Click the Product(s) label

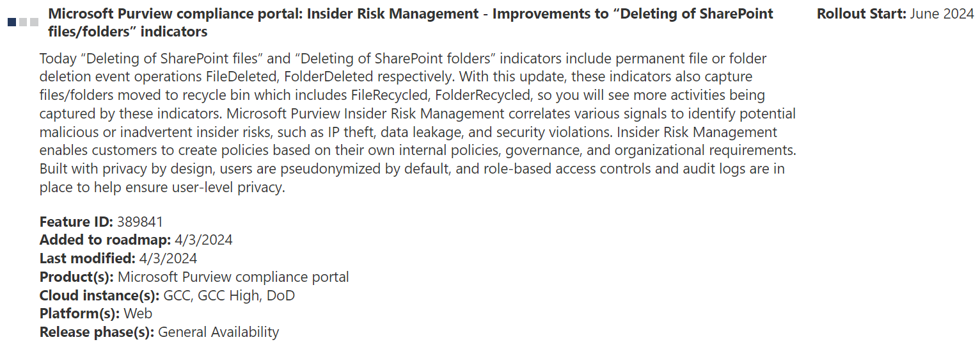[77, 277]
